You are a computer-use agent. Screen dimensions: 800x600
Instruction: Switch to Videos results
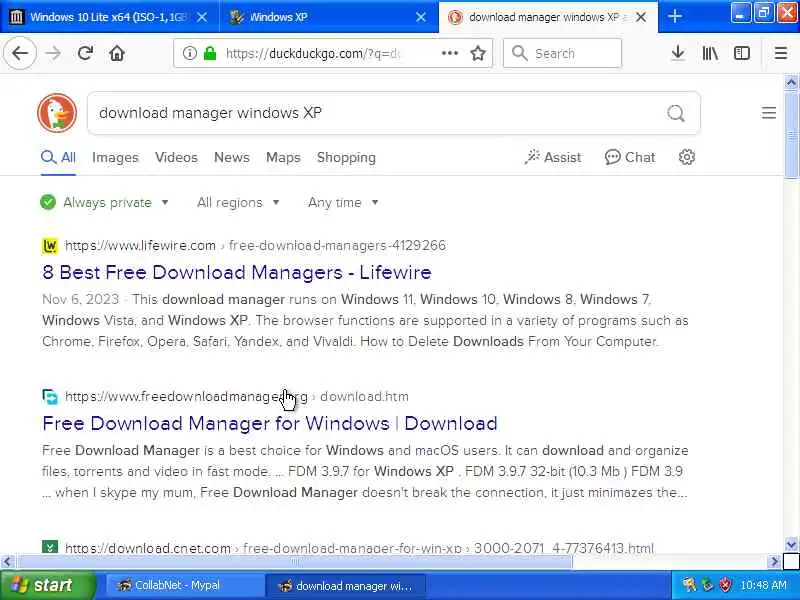tap(176, 157)
